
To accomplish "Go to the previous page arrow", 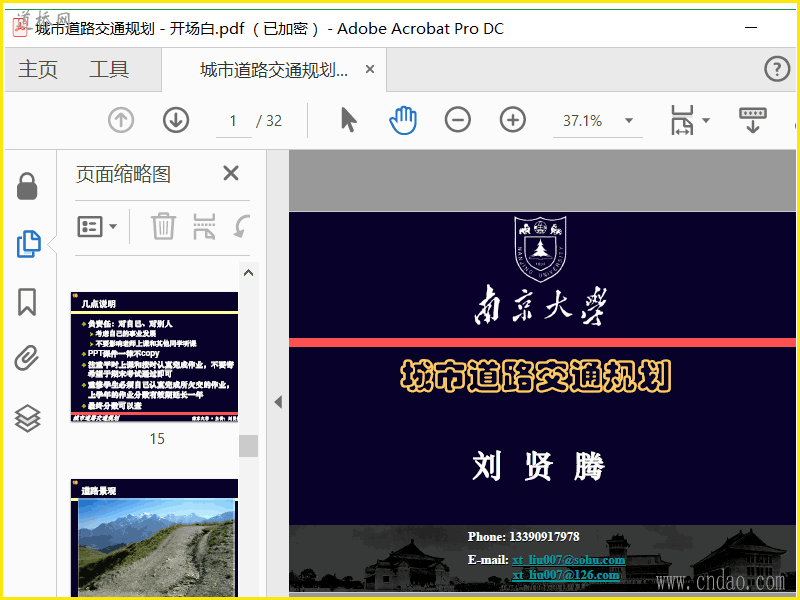I will click(x=121, y=120).
